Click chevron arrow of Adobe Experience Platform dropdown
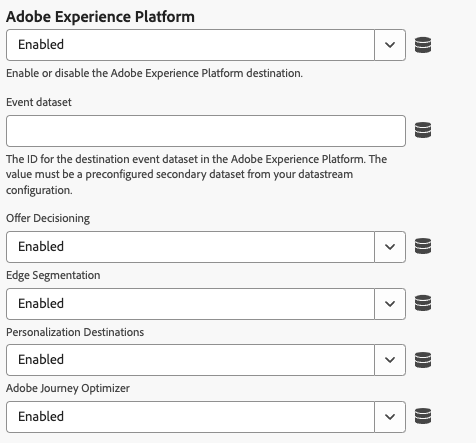This screenshot has width=476, height=443. coord(390,45)
